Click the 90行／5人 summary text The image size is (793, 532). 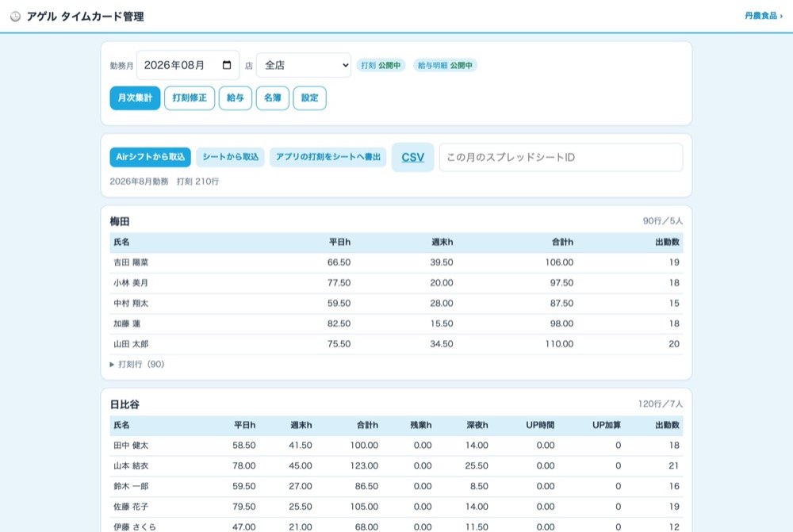[x=662, y=221]
